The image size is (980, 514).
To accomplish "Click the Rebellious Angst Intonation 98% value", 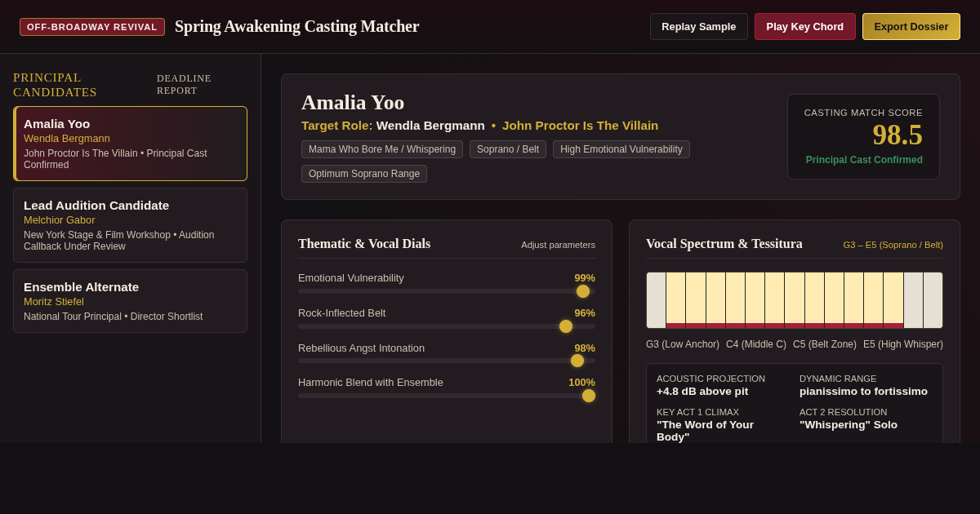I will click(585, 348).
